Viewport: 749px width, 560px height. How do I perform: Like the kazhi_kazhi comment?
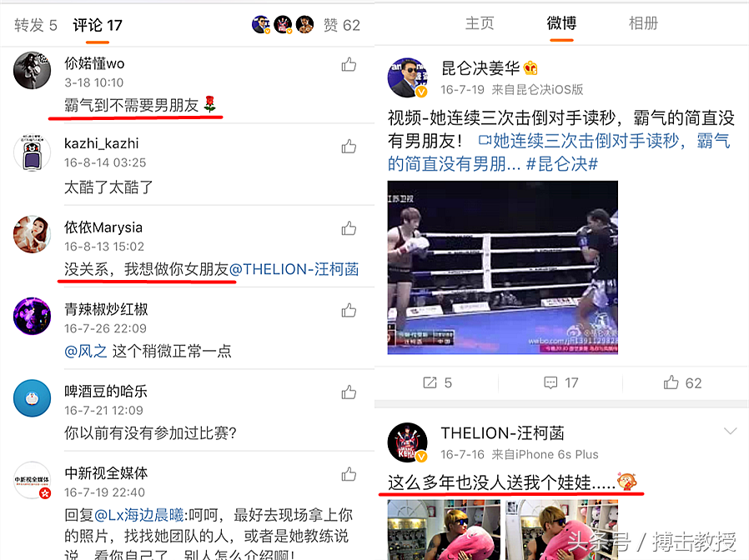click(x=349, y=146)
